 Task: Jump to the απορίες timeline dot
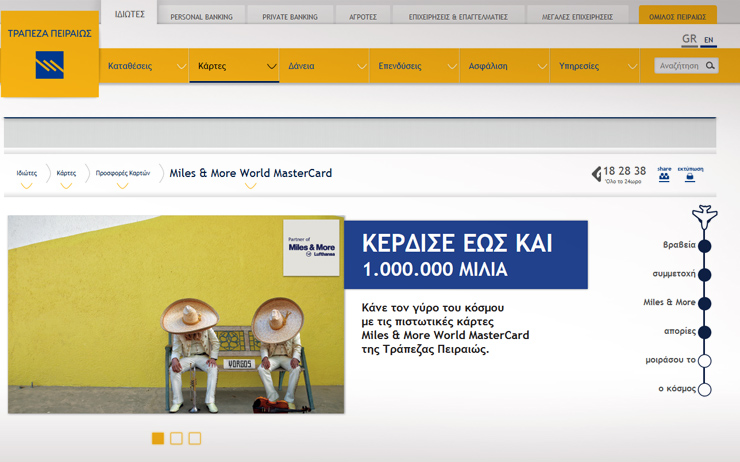click(x=705, y=332)
